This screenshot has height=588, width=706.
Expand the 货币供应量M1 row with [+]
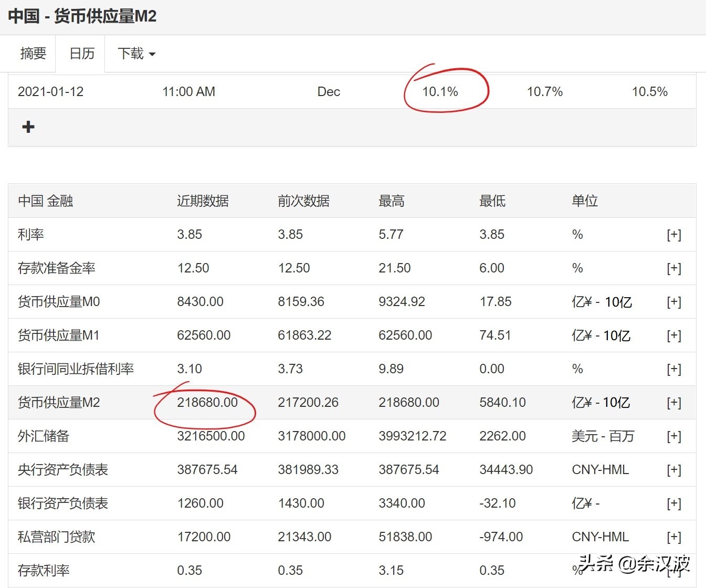[673, 335]
